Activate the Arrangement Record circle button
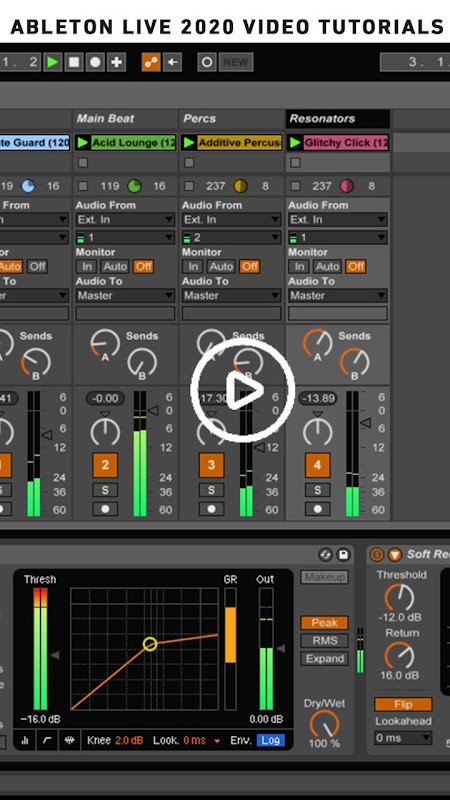This screenshot has height=800, width=450. pos(95,62)
